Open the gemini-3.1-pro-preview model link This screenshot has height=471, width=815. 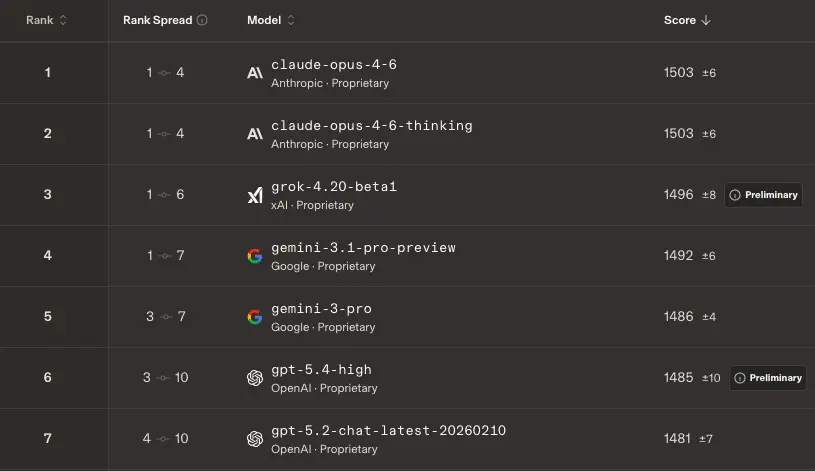click(363, 247)
